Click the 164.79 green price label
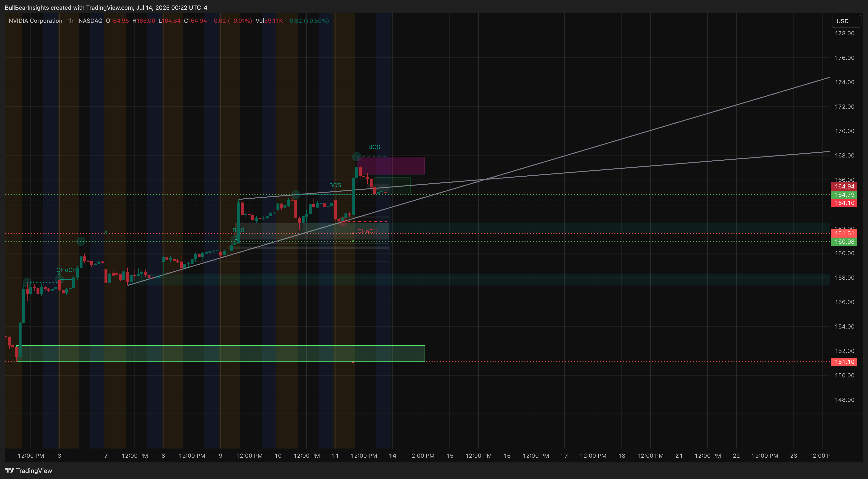Screen dimensions: 868x479 [x=844, y=195]
